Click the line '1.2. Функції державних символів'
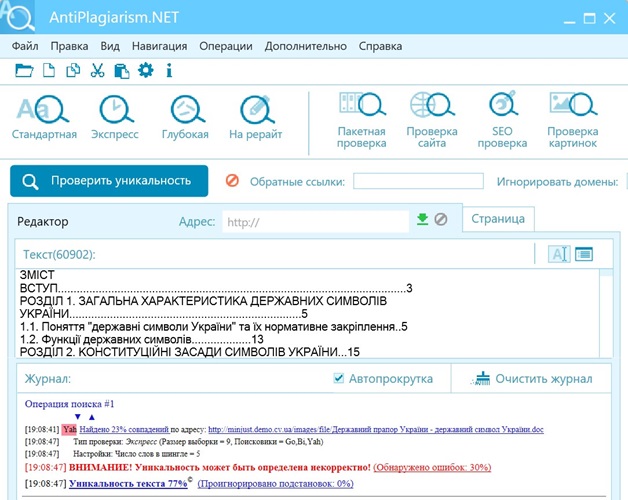The height and width of the screenshot is (500, 628). 142,339
